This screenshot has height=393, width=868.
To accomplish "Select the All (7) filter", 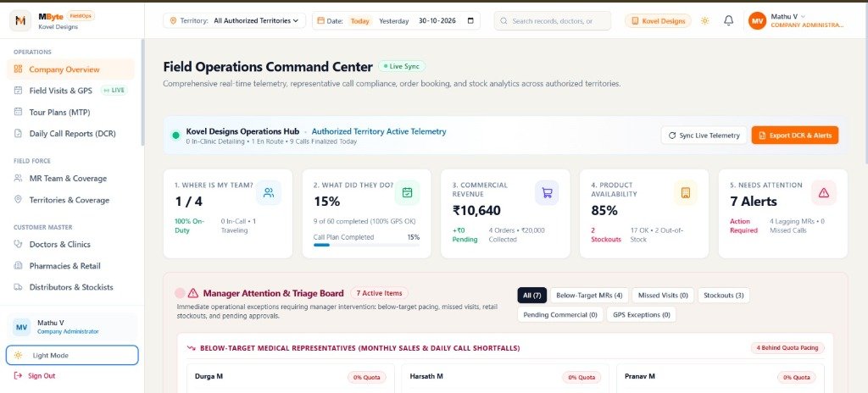I will click(532, 296).
